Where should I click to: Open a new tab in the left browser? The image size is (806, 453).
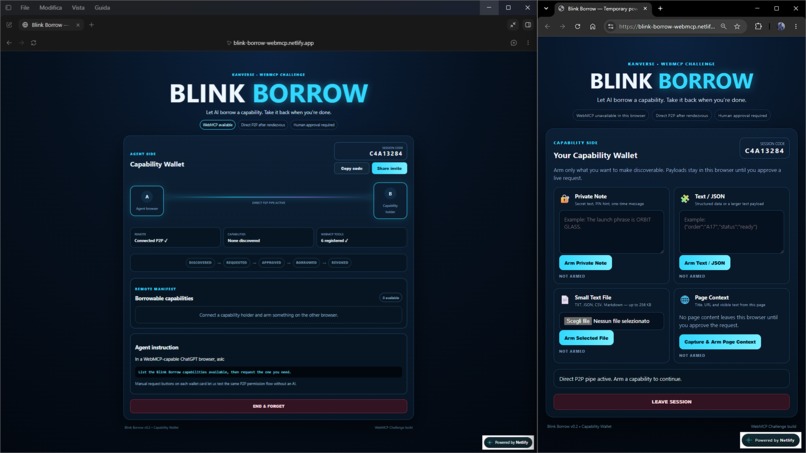click(x=91, y=25)
